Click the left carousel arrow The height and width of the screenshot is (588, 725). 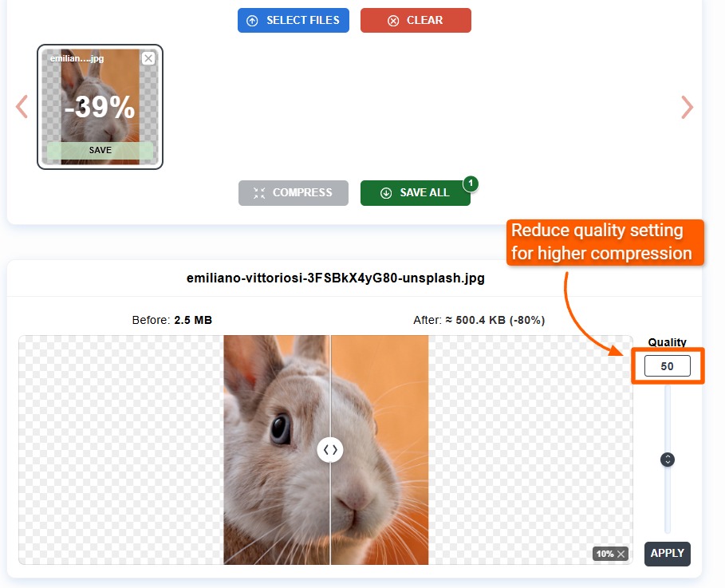(21, 106)
